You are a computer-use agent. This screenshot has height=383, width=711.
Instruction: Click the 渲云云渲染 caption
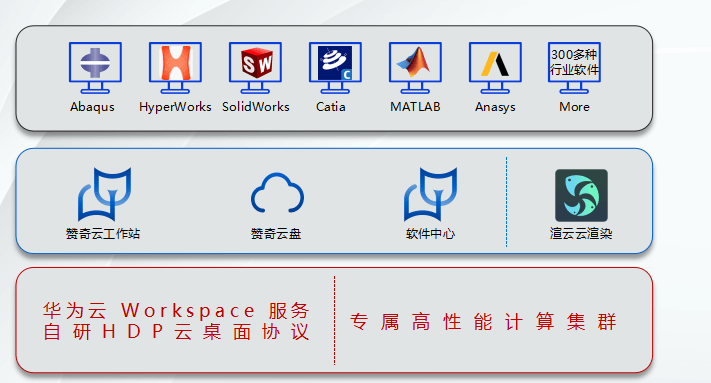[581, 233]
